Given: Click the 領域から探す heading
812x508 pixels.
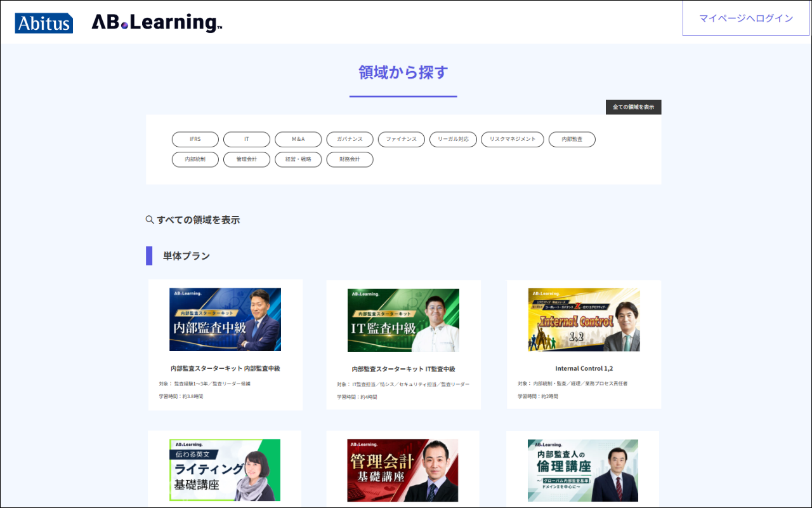Looking at the screenshot, I should pyautogui.click(x=403, y=72).
